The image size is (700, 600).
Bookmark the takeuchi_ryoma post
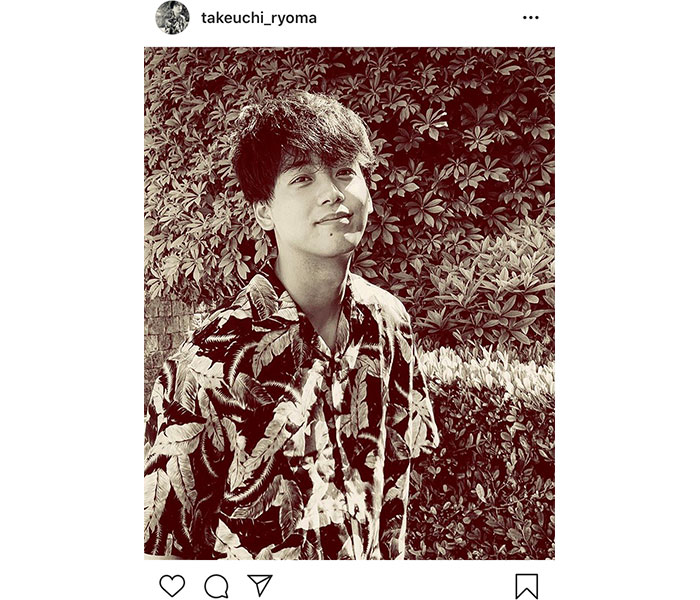click(527, 586)
